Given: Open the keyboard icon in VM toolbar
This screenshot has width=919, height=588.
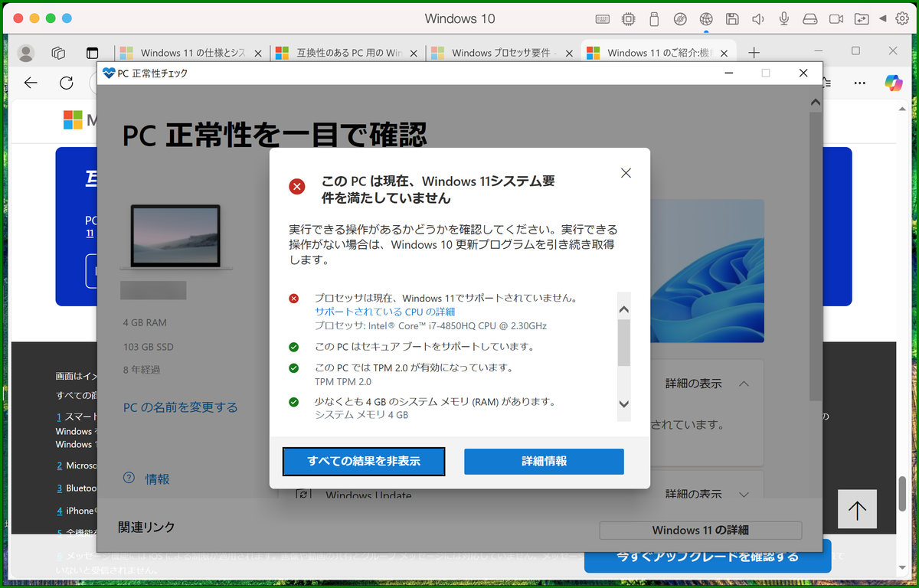Looking at the screenshot, I should coord(603,18).
